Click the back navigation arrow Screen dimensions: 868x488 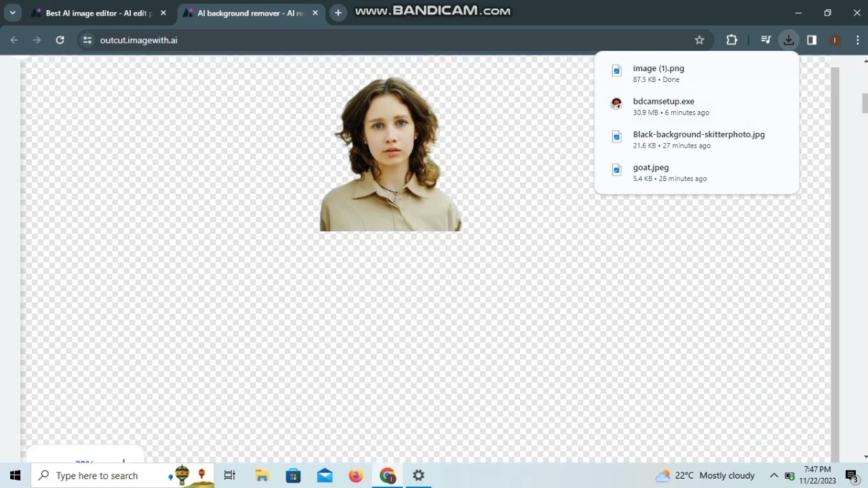point(14,40)
